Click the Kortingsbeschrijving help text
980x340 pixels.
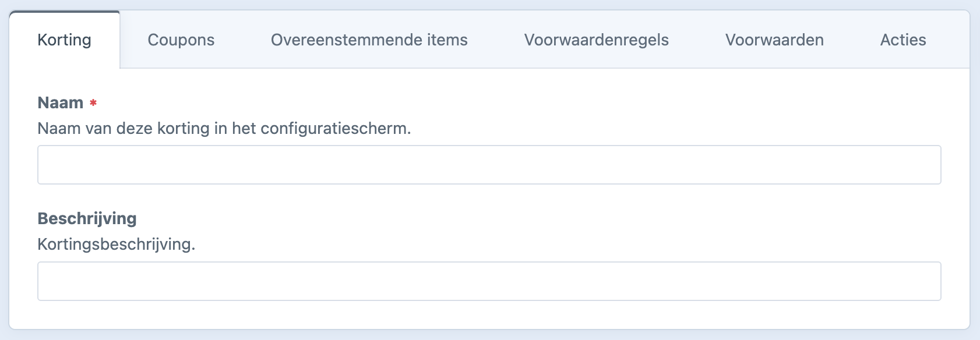[x=116, y=245]
